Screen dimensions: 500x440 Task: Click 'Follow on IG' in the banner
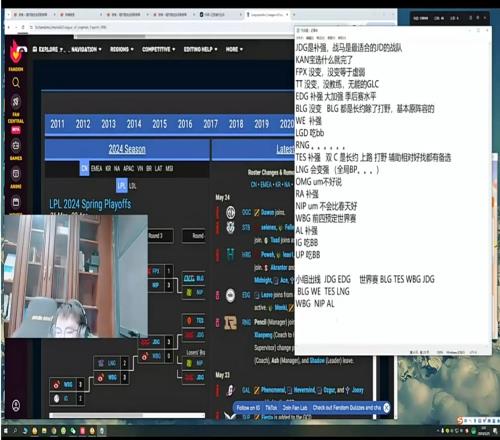[248, 408]
